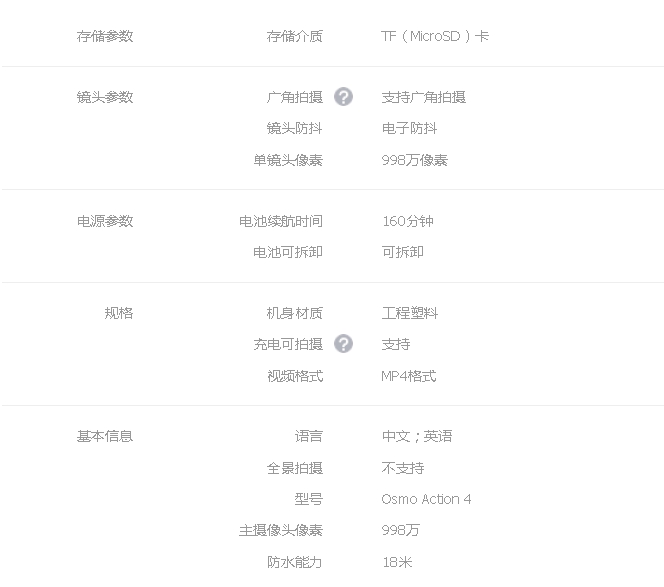Click the 规格 category label
Image resolution: width=664 pixels, height=587 pixels.
tap(119, 313)
